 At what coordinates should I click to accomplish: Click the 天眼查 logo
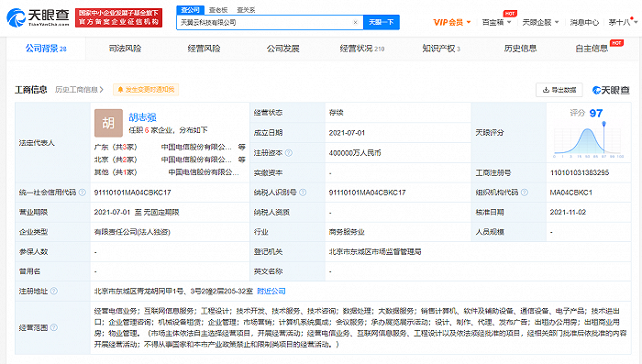[x=39, y=17]
